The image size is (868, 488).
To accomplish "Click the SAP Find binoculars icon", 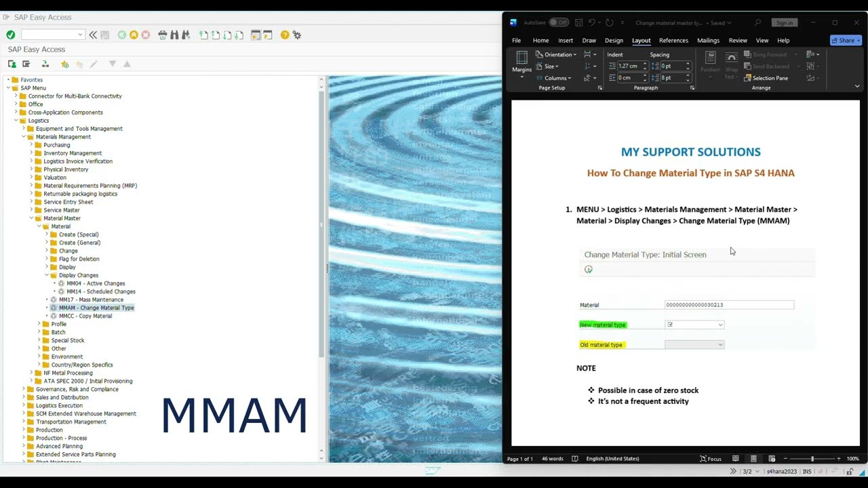I will click(174, 35).
